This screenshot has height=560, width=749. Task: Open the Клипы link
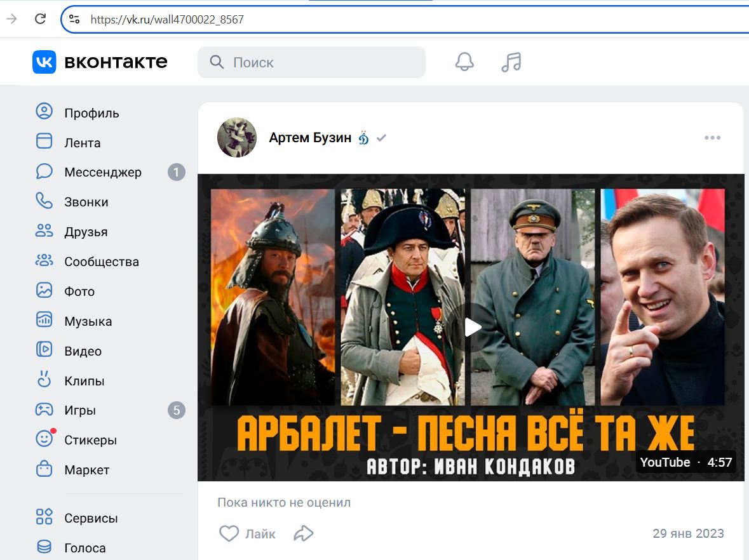coord(84,381)
